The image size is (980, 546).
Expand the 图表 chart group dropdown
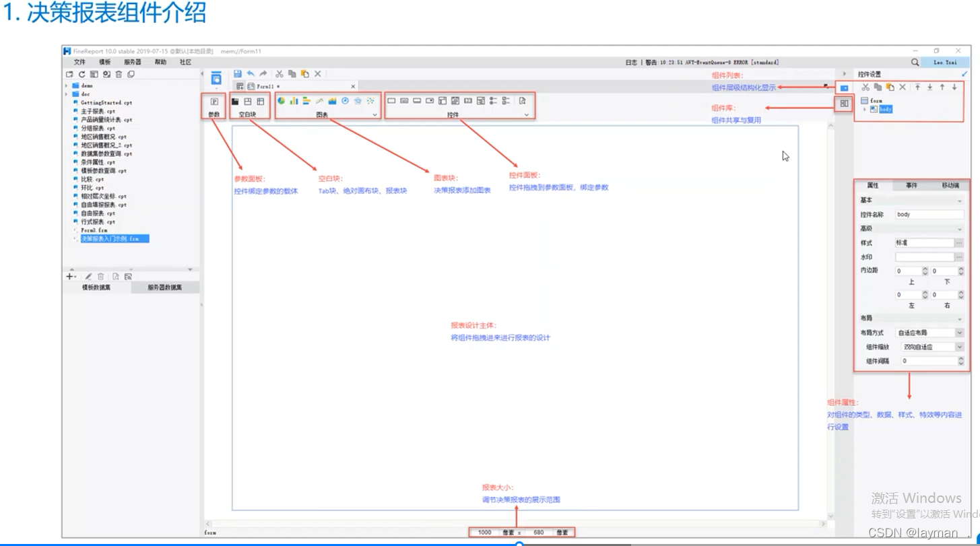tap(375, 115)
